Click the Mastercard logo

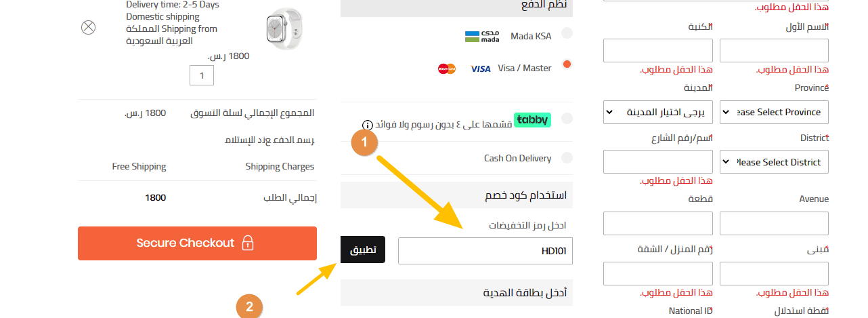tap(447, 68)
